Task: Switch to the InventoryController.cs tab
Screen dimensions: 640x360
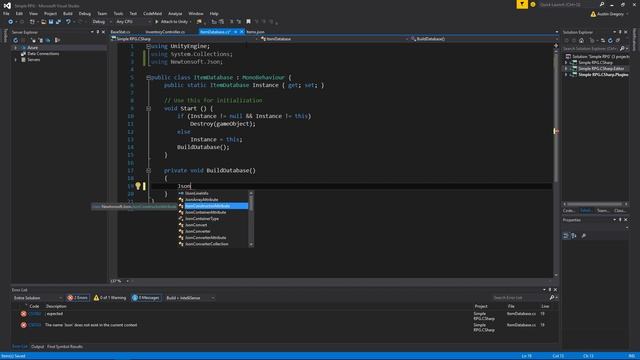Action: 165,31
